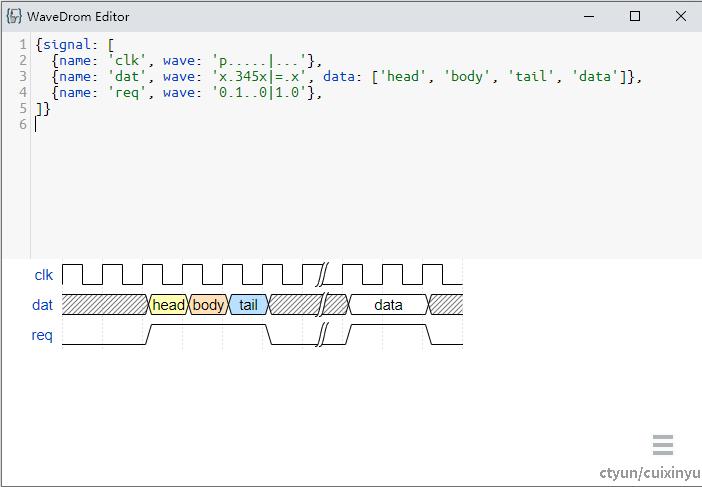Close the WaveDrom Editor window
Image resolution: width=702 pixels, height=487 pixels.
(681, 17)
